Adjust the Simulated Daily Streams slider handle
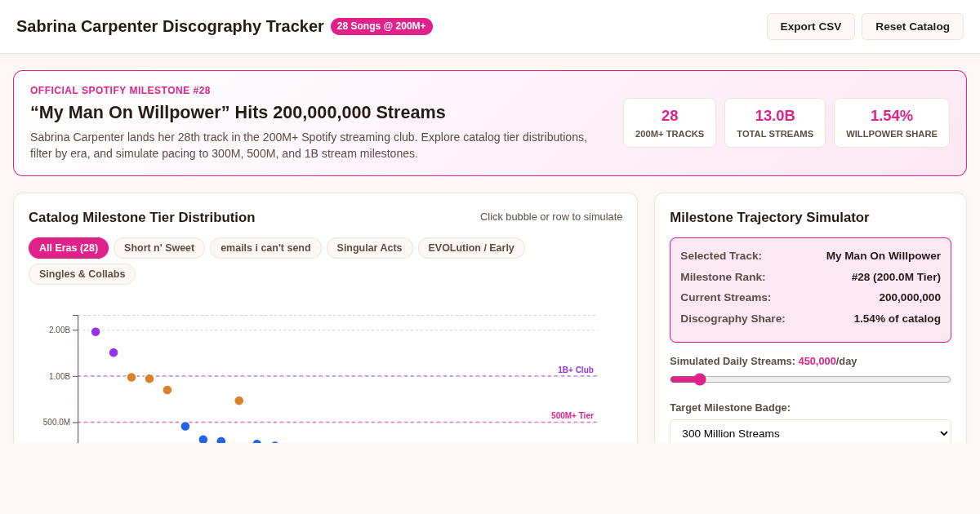The width and height of the screenshot is (980, 514). (700, 379)
